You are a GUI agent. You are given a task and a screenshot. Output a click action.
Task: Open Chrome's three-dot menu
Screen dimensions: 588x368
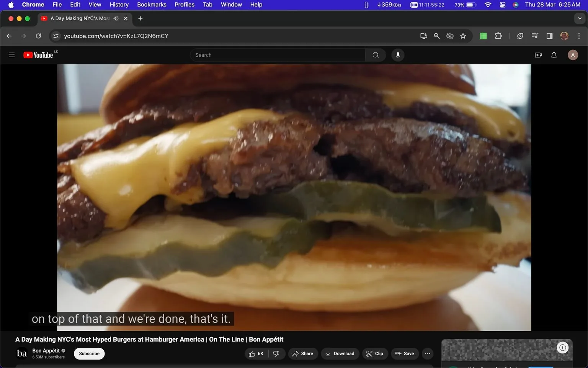click(579, 36)
